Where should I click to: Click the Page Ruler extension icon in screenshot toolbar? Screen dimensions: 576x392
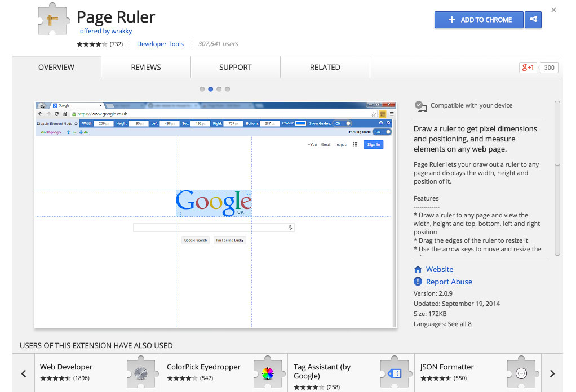point(383,114)
